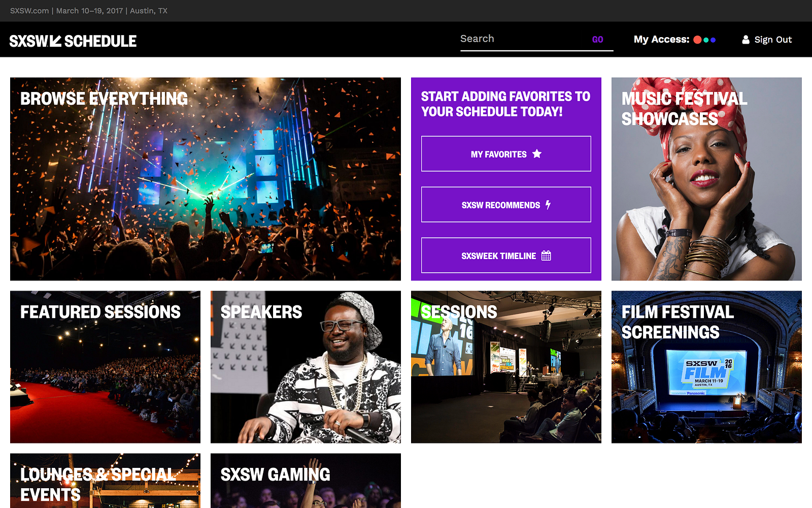Open the Sessions tile
The width and height of the screenshot is (812, 508).
(x=506, y=367)
